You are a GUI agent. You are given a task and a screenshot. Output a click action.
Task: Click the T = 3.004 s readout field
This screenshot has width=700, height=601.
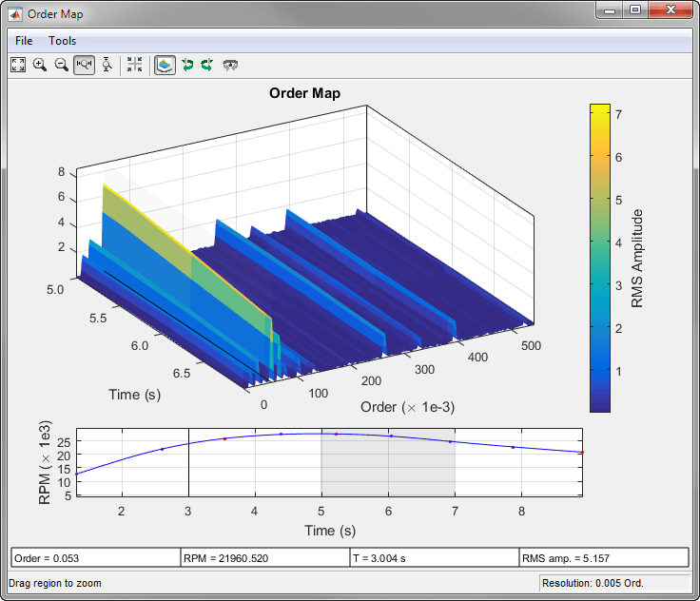coord(435,558)
